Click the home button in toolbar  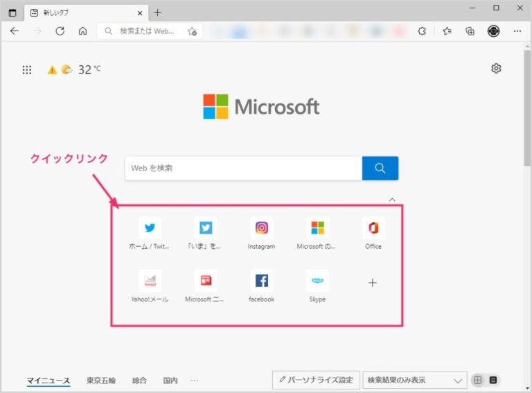click(82, 31)
